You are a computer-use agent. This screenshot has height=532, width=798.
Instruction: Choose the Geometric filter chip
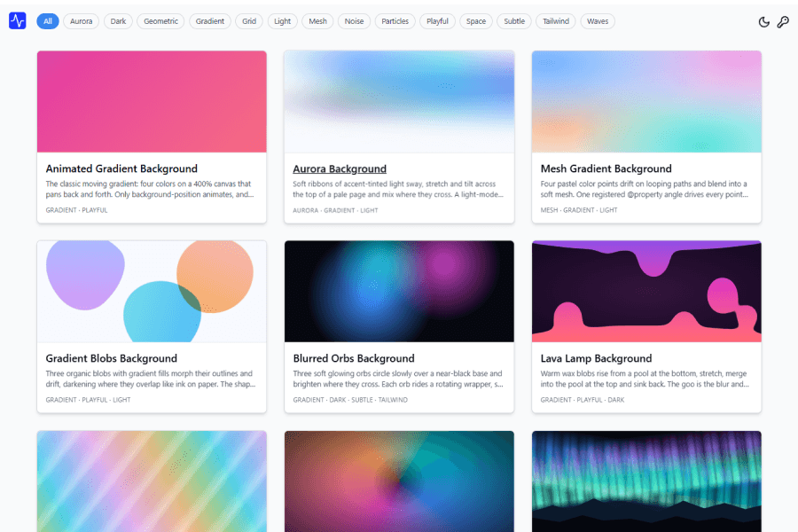tap(160, 21)
